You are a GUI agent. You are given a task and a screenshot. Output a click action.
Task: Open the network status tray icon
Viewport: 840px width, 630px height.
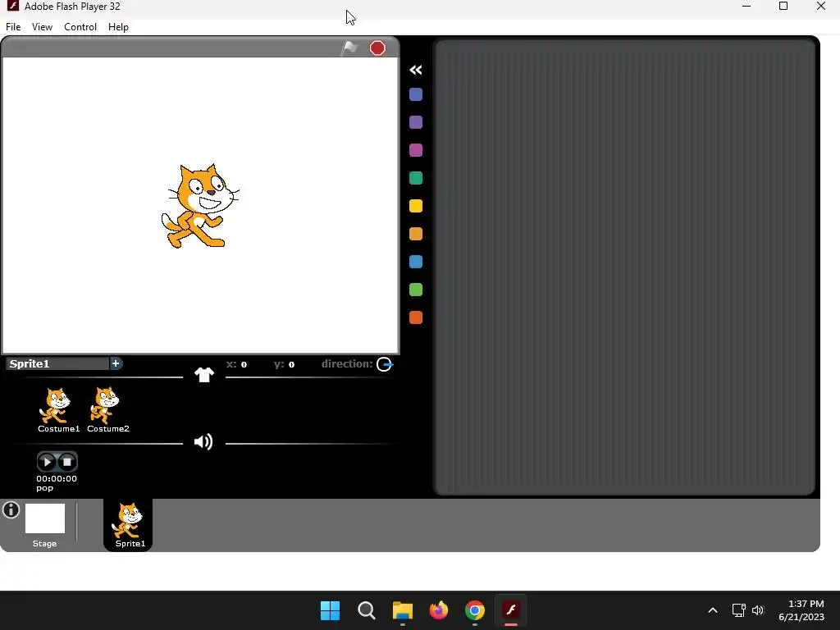pyautogui.click(x=739, y=610)
